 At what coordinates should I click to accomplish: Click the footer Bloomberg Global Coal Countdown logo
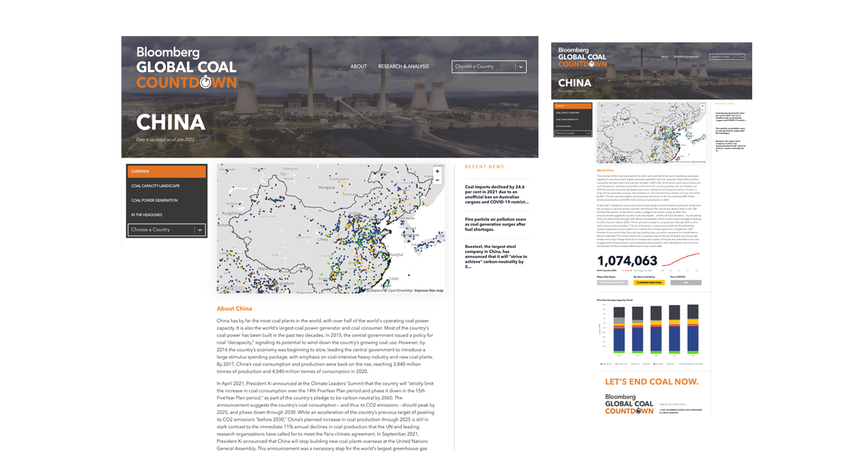click(629, 403)
